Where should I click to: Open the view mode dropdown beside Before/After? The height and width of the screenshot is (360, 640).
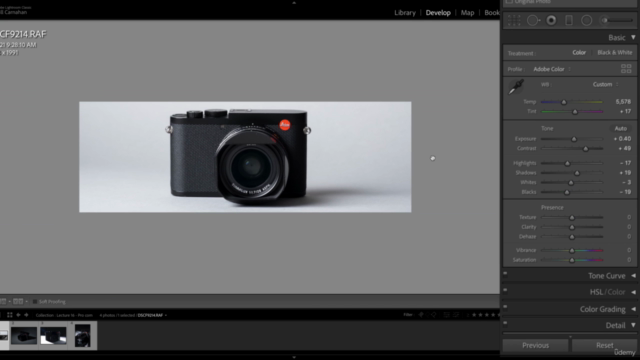click(27, 302)
